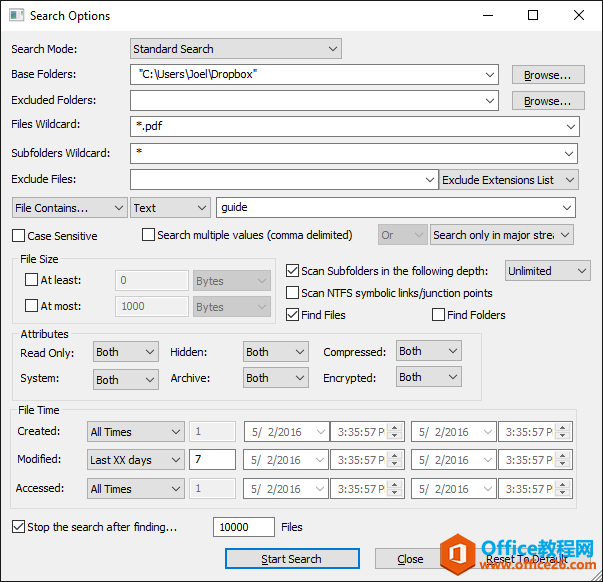This screenshot has height=582, width=603.
Task: Maximize the Search Options window
Action: (533, 15)
